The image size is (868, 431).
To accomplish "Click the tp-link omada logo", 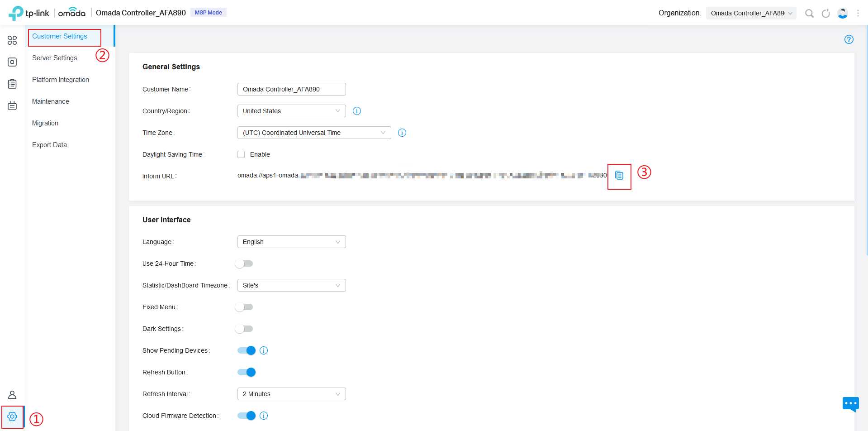I will tap(47, 13).
